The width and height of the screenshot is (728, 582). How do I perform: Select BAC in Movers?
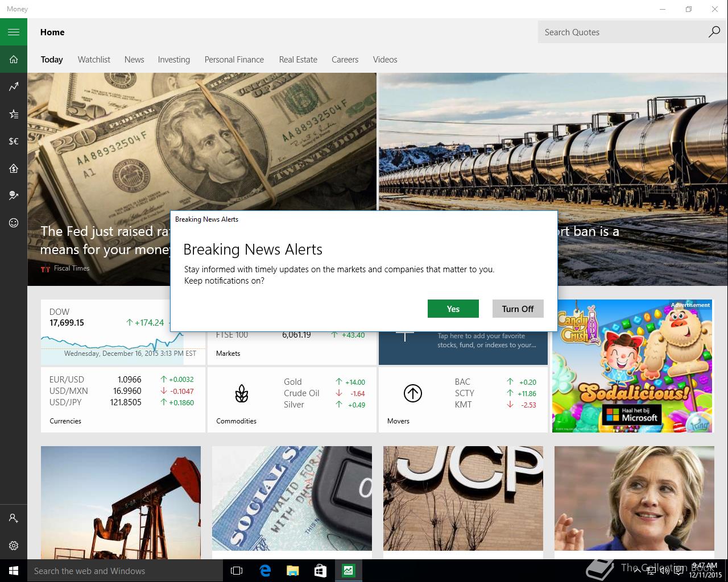click(x=495, y=382)
